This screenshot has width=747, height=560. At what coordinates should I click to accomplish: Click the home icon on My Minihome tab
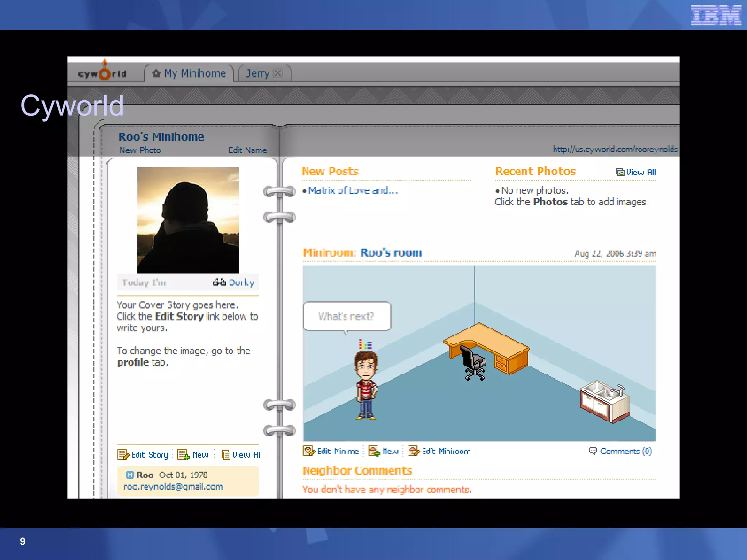(156, 73)
